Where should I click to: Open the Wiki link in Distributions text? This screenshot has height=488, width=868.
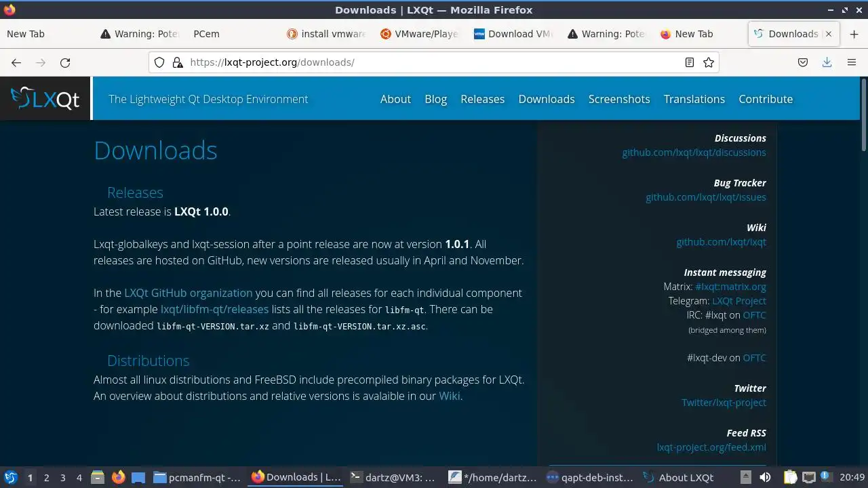(x=450, y=396)
